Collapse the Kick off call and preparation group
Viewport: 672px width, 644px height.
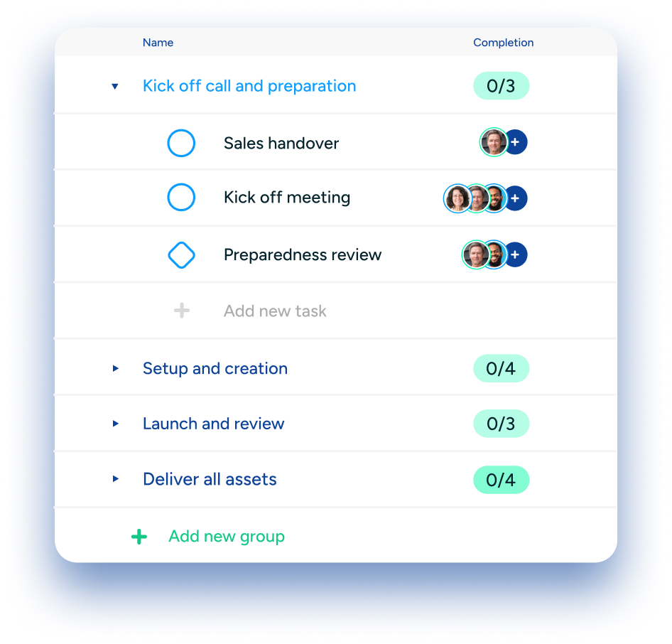115,86
